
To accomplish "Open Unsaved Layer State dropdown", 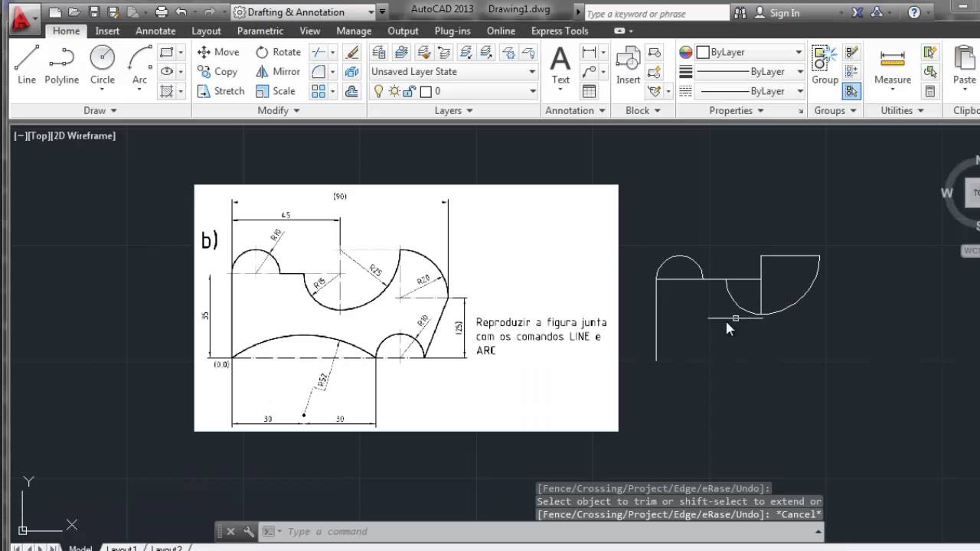I will 453,71.
